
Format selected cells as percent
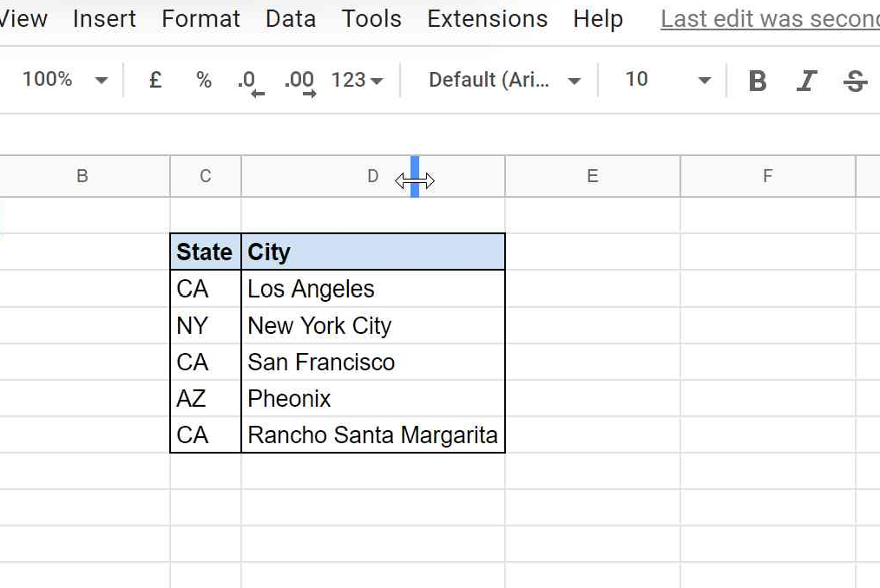pyautogui.click(x=202, y=79)
